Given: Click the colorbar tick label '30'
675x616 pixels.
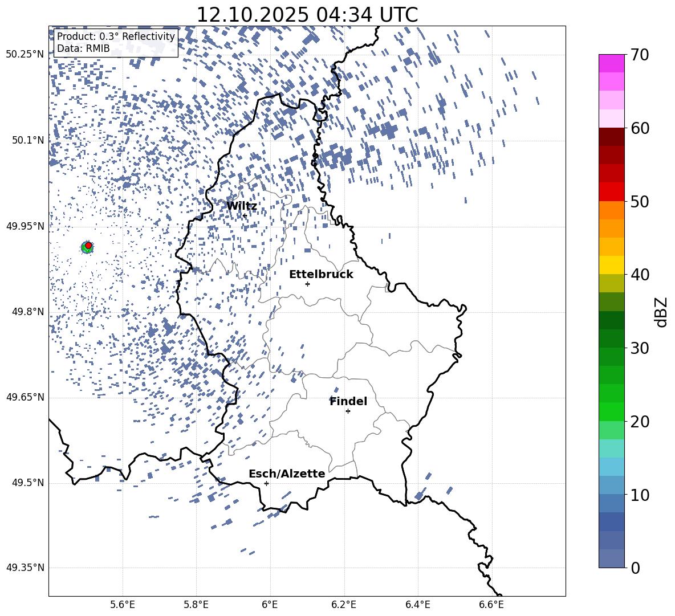Looking at the screenshot, I should (x=640, y=348).
